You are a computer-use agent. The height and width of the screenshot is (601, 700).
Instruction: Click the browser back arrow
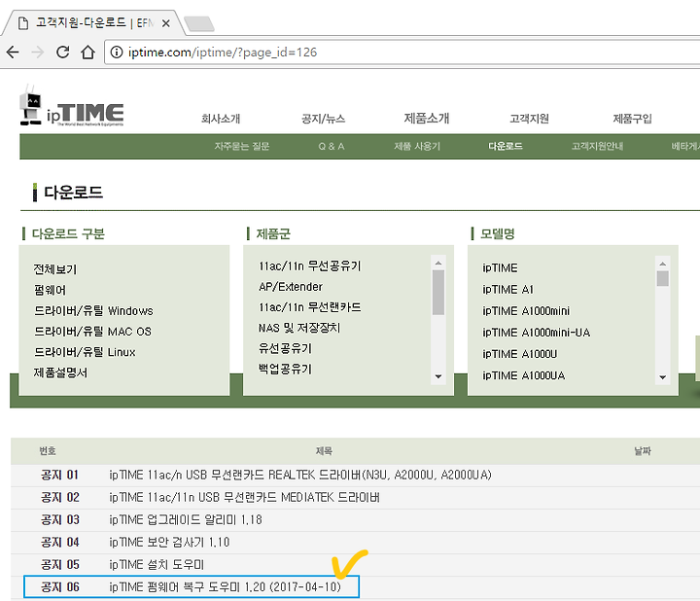tap(13, 53)
